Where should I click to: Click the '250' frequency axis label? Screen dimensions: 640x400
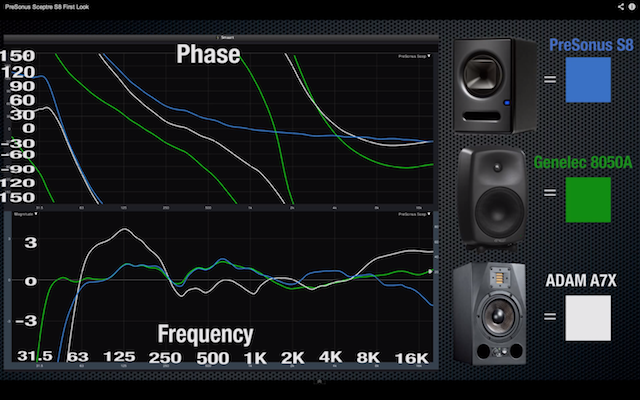coord(165,358)
